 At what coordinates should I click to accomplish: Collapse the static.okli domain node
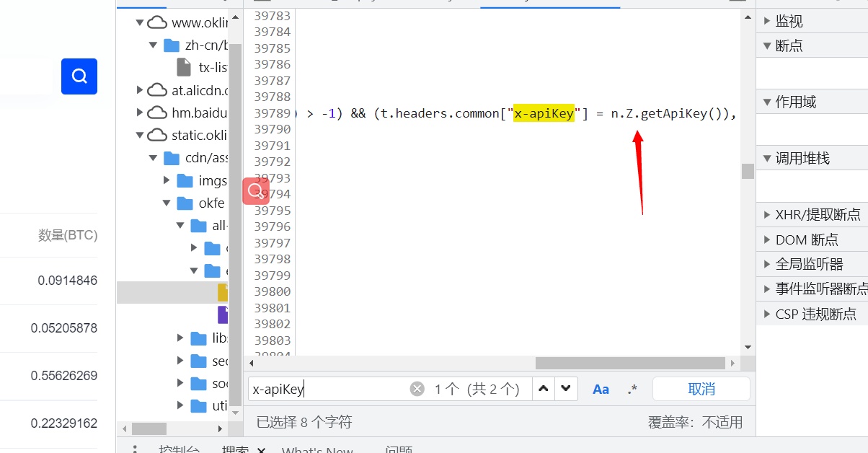pos(140,135)
